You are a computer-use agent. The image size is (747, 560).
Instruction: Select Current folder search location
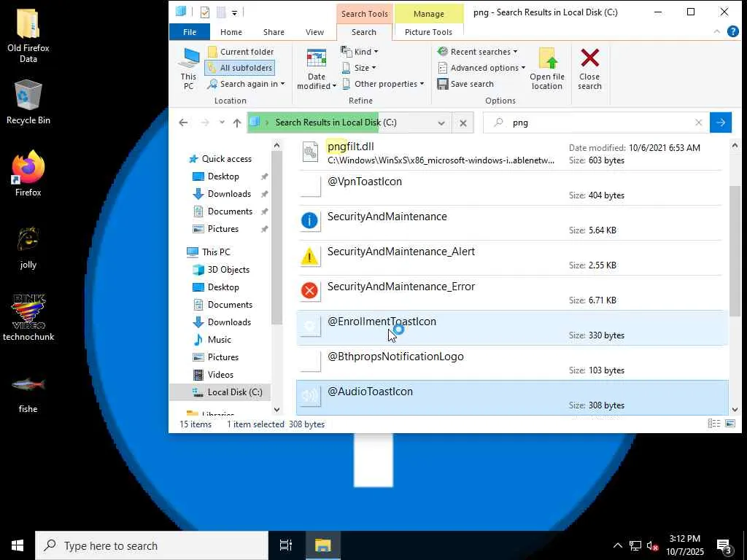point(241,52)
